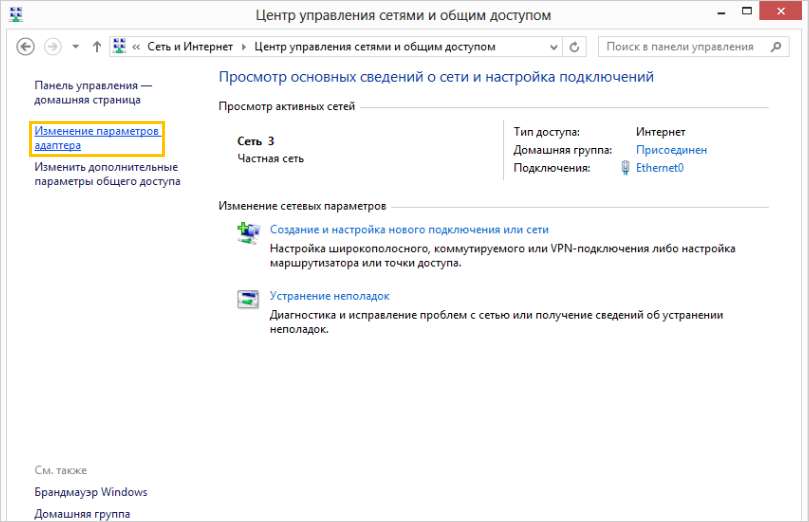Click the new connection setup icon

[247, 232]
